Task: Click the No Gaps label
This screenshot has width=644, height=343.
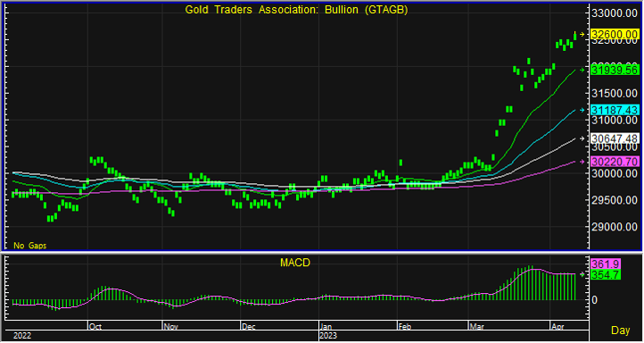Action: 30,246
